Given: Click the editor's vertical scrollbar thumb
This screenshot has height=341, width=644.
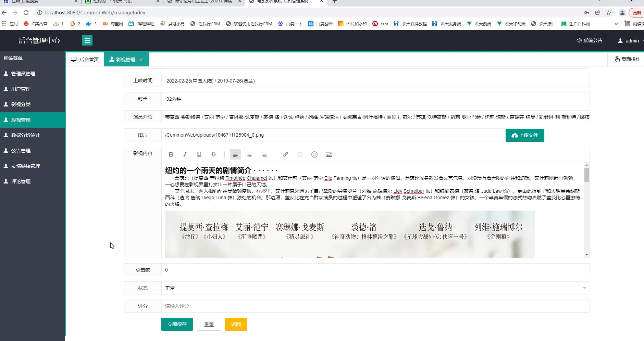Looking at the screenshot, I should 587,175.
